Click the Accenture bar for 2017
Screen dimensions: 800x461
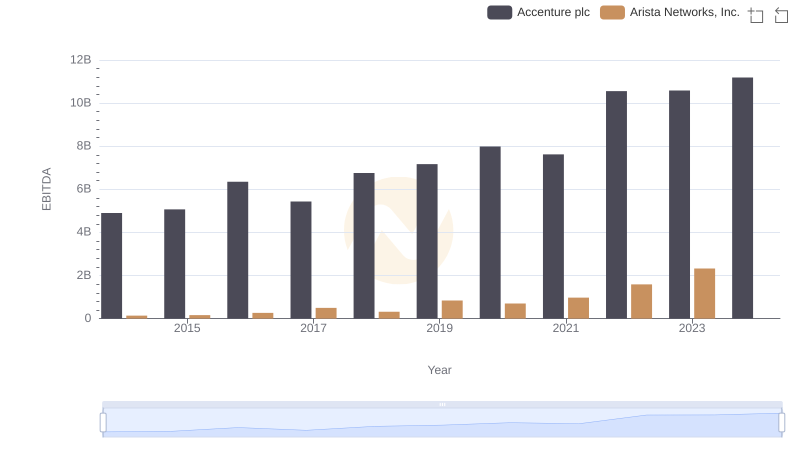click(x=301, y=260)
